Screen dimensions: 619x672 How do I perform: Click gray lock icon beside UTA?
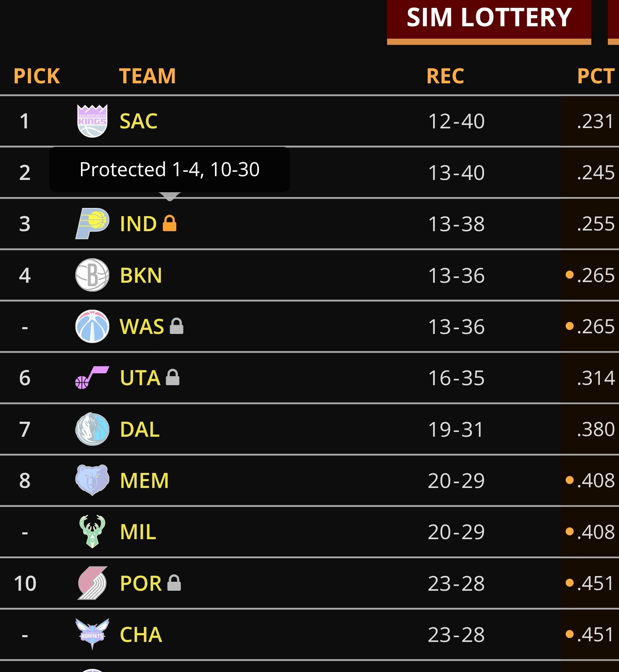coord(173,377)
